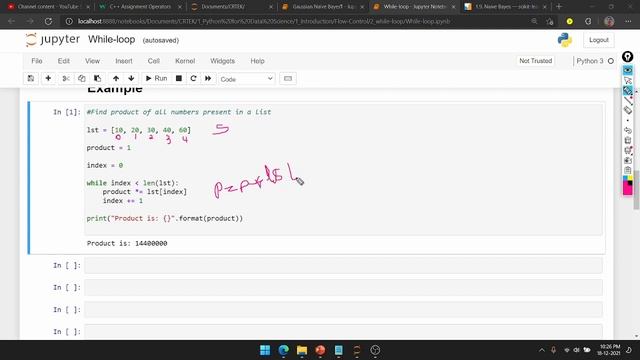The width and height of the screenshot is (640, 360).
Task: Click the browser refresh button
Action: pos(48,21)
